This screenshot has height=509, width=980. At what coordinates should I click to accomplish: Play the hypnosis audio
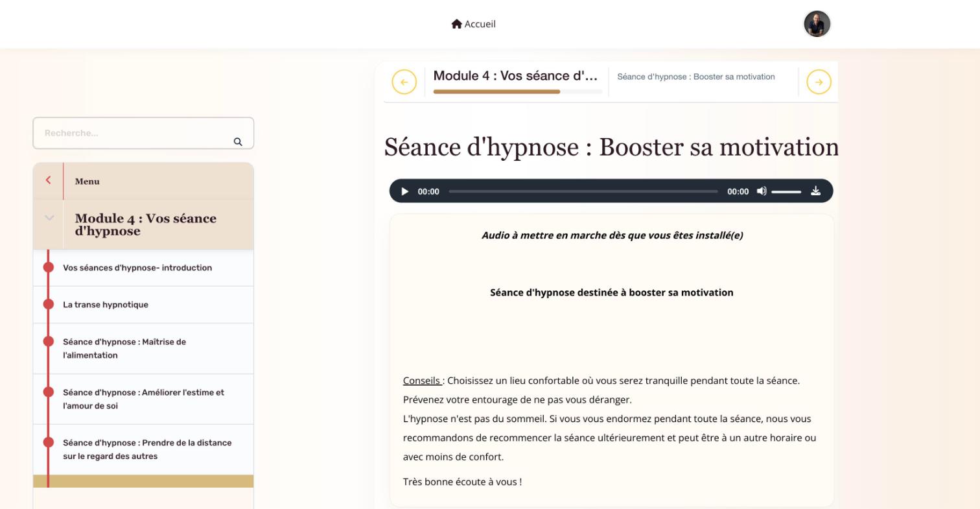point(404,191)
